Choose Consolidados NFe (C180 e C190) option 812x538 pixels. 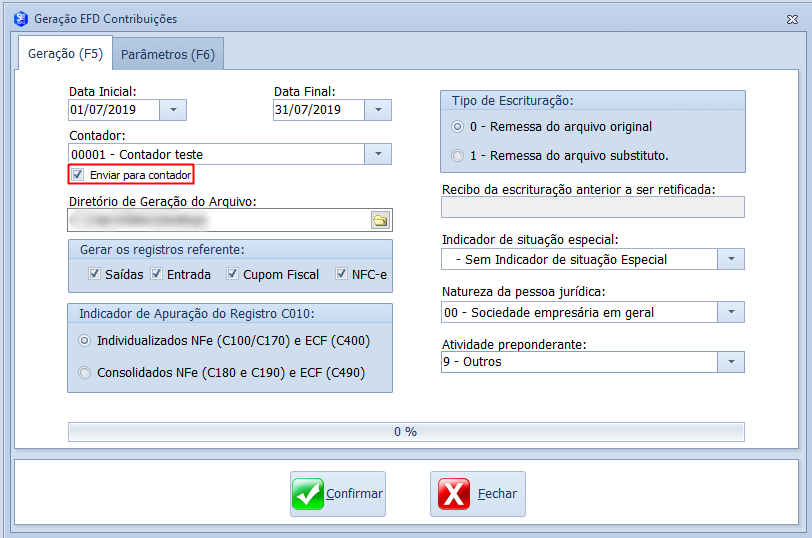pyautogui.click(x=84, y=373)
